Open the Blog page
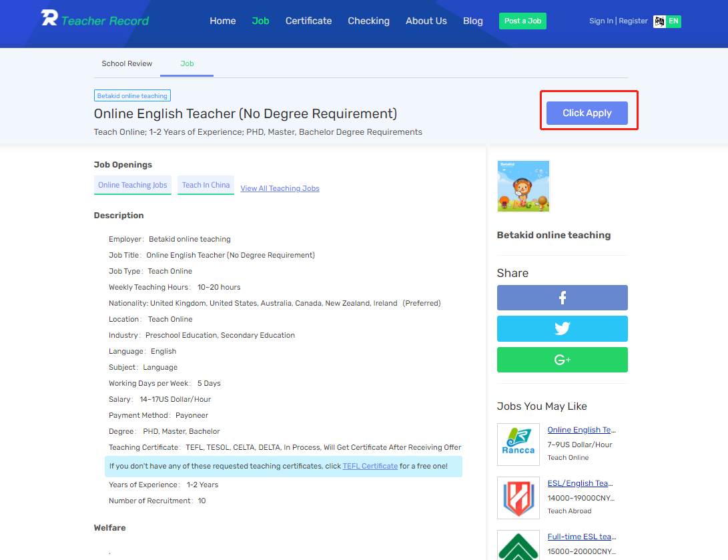This screenshot has width=728, height=560. [472, 21]
